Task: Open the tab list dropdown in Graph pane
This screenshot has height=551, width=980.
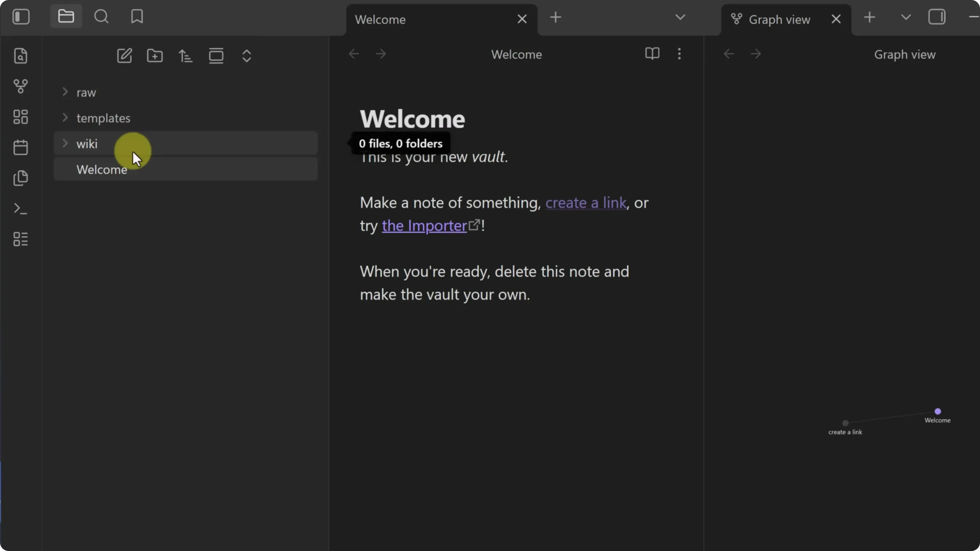Action: click(906, 17)
